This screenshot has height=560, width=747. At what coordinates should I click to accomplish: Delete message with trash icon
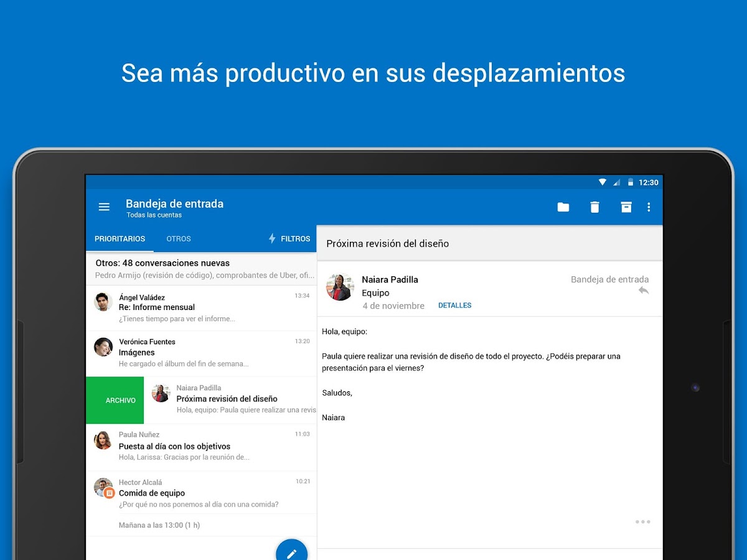click(x=594, y=207)
